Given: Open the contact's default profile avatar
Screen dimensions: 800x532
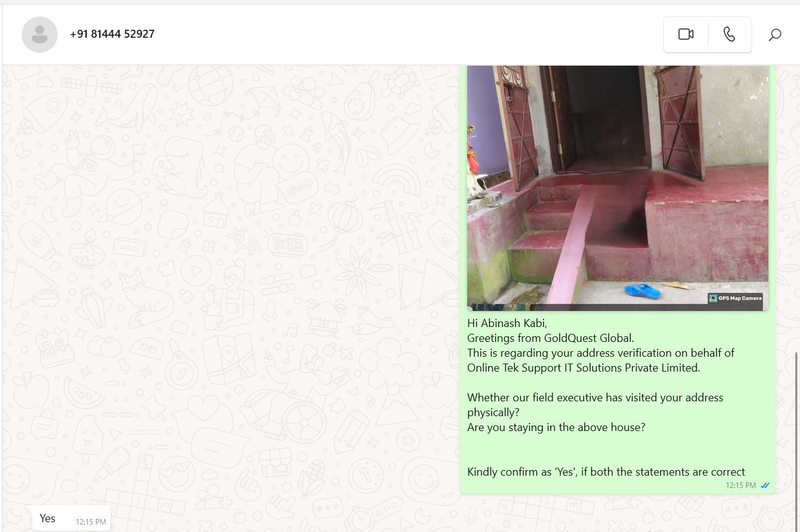Looking at the screenshot, I should click(x=40, y=35).
